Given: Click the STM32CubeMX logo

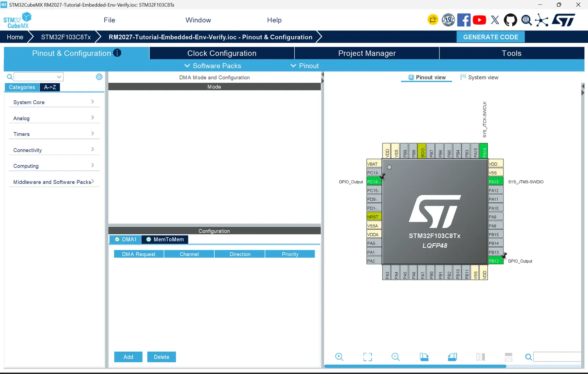Looking at the screenshot, I should tap(17, 20).
